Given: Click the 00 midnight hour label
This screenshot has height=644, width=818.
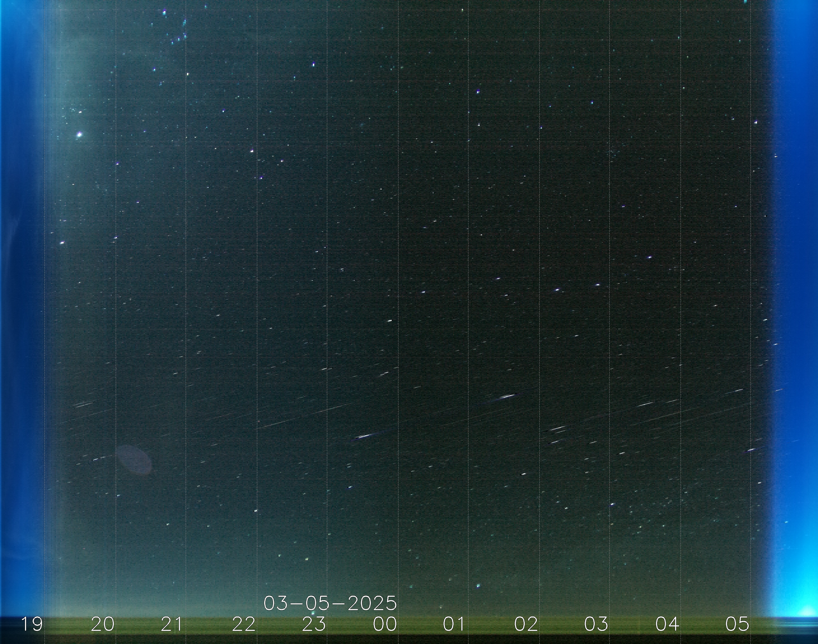Looking at the screenshot, I should (385, 624).
